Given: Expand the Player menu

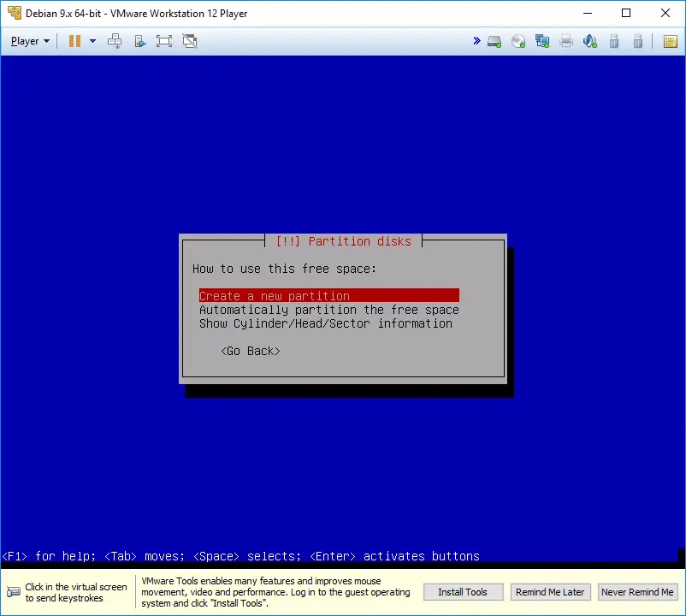Looking at the screenshot, I should [30, 41].
